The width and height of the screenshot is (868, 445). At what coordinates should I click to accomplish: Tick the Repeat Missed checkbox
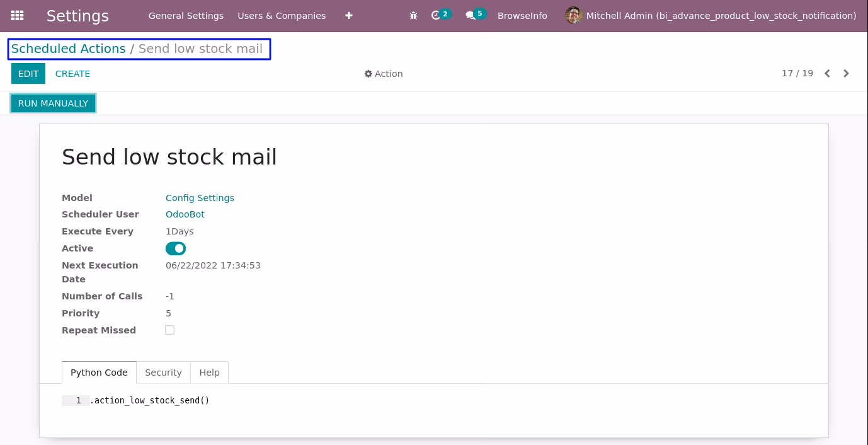[x=169, y=330]
